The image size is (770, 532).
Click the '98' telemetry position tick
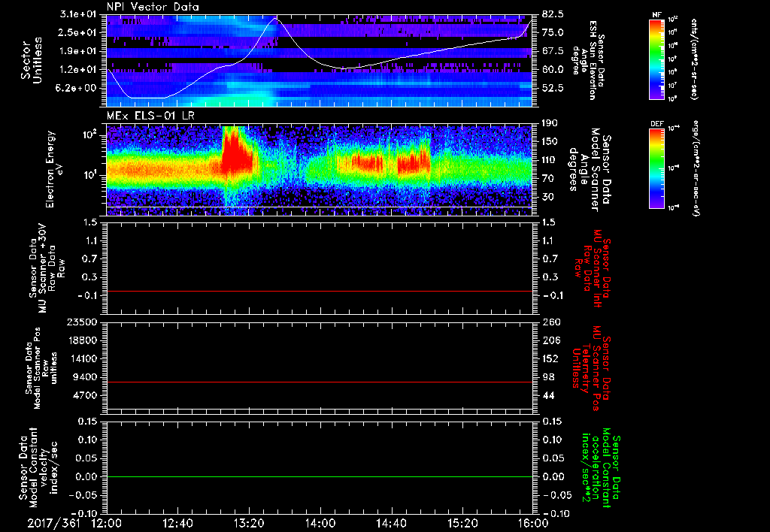coord(548,377)
